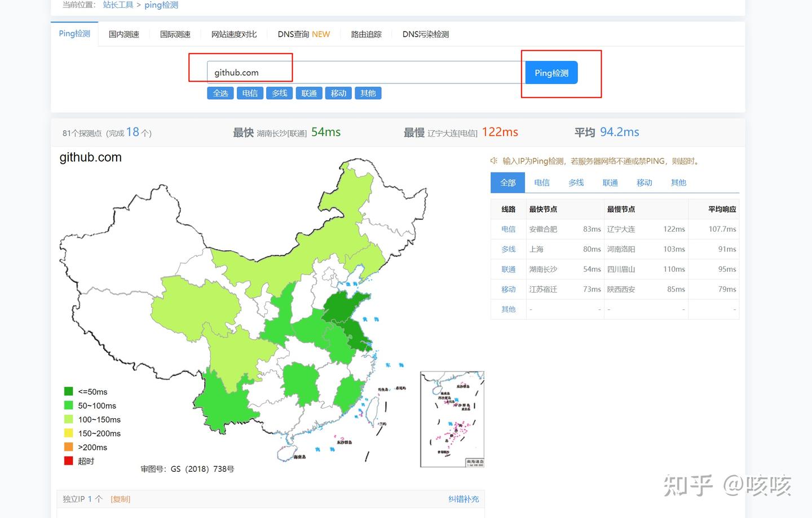Screen dimensions: 812x518
Task: Select the 电信 tab above the results table
Action: tap(542, 183)
